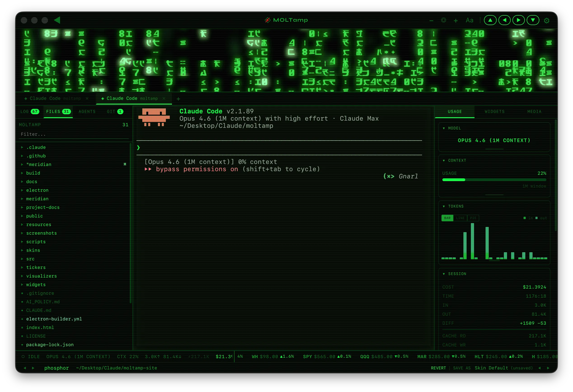Click the plus zoom-in icon in title bar
Image resolution: width=573 pixels, height=392 pixels.
point(456,21)
